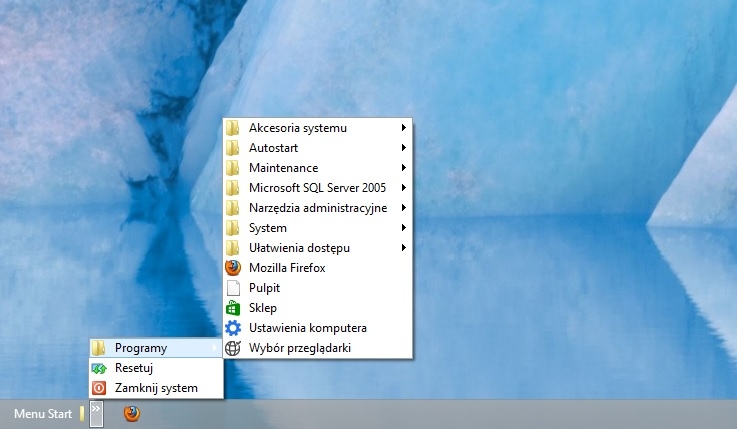737x429 pixels.
Task: Click the Maintenance folder icon
Action: coord(233,168)
